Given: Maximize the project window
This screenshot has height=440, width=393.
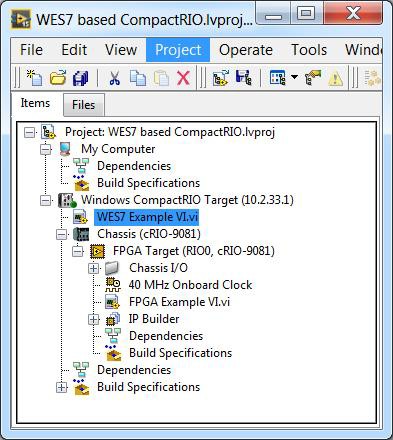Looking at the screenshot, I should tap(306, 14).
